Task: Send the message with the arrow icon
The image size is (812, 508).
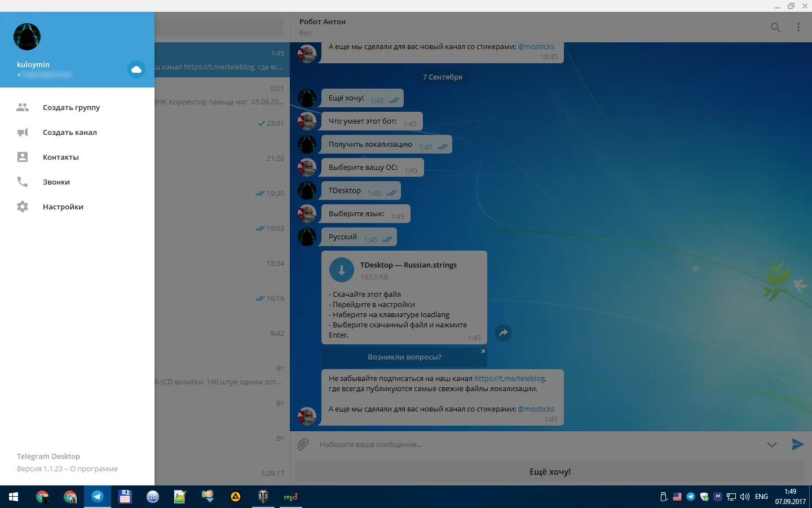Action: tap(797, 444)
